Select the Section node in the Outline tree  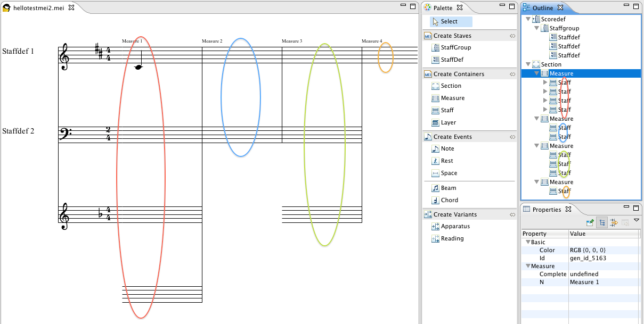(551, 64)
